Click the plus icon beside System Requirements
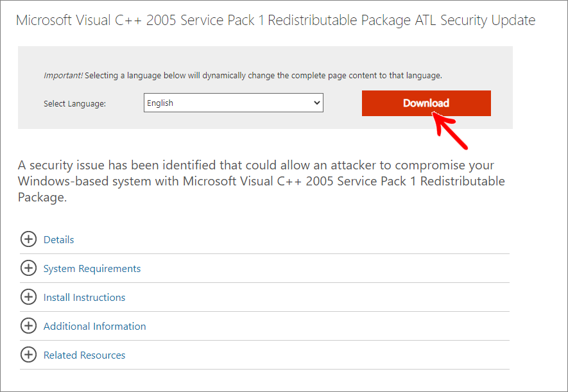Viewport: 568px width, 392px height. (x=28, y=268)
